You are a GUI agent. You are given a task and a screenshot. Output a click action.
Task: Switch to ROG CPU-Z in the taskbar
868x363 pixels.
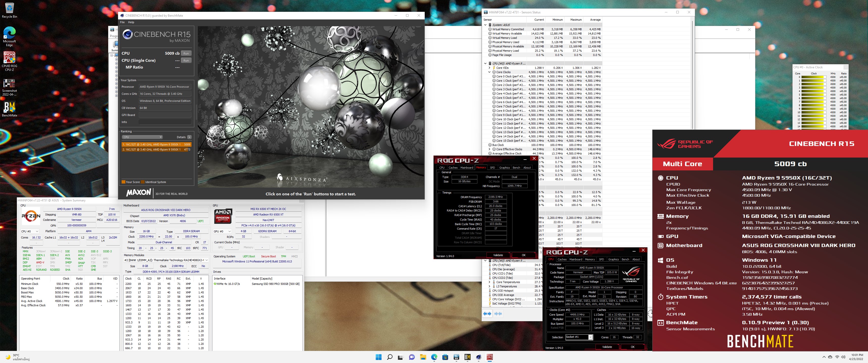490,357
